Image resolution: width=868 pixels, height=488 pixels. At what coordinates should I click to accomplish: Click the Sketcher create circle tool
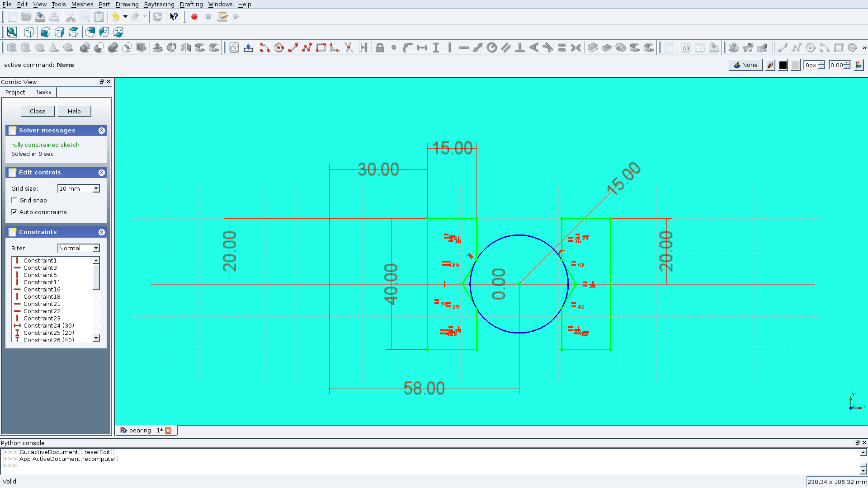point(279,47)
